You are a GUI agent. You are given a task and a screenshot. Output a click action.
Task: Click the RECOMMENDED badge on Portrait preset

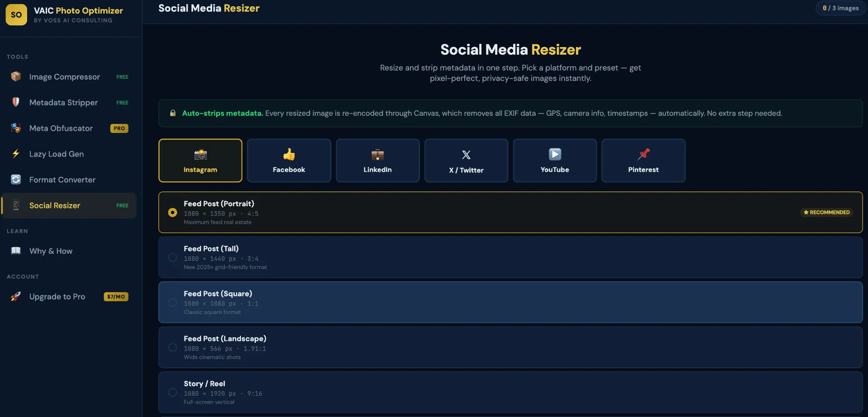[x=826, y=212]
